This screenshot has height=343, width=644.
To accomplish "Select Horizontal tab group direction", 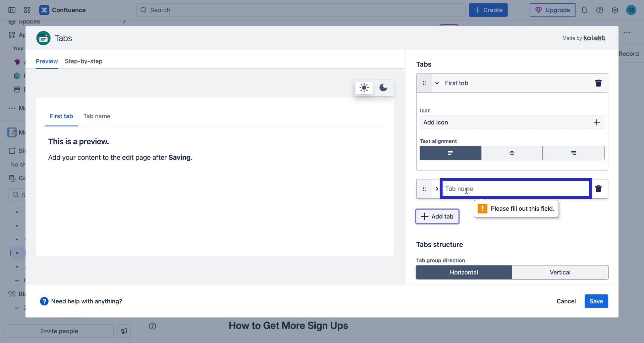I will [464, 272].
